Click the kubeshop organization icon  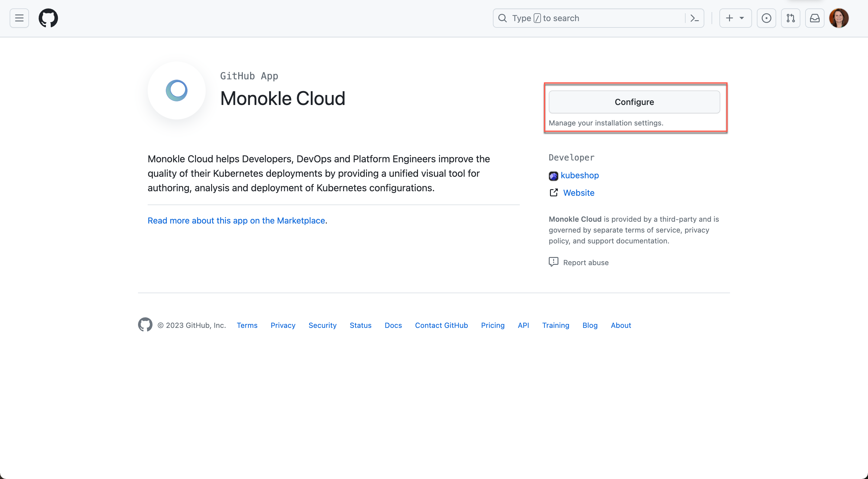(x=553, y=175)
